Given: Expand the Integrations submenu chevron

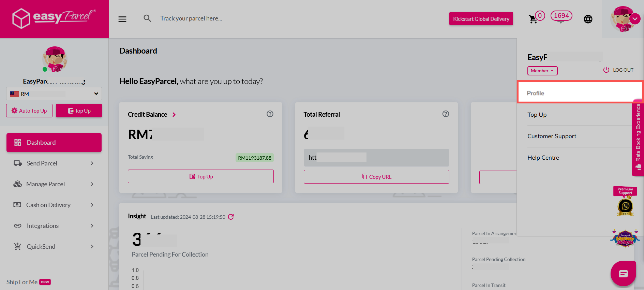Looking at the screenshot, I should tap(92, 226).
